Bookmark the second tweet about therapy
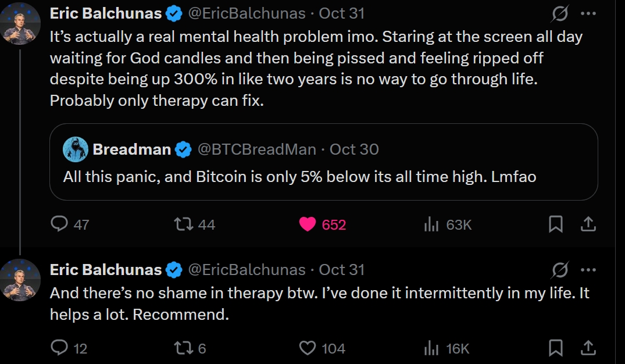This screenshot has height=364, width=625. [x=556, y=348]
